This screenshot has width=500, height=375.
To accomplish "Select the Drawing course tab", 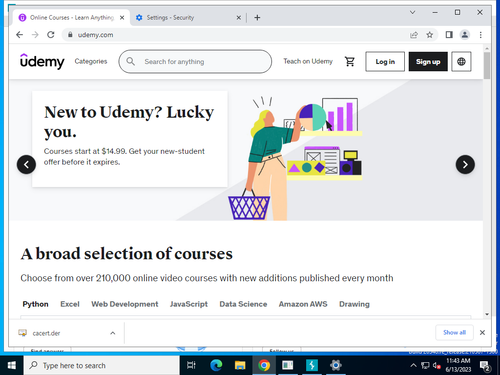I will coord(354,304).
